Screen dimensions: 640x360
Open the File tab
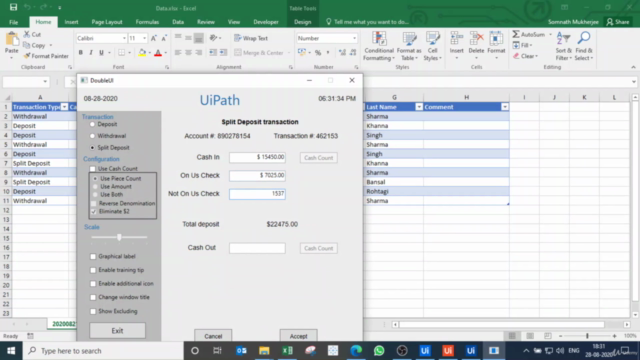(13, 22)
